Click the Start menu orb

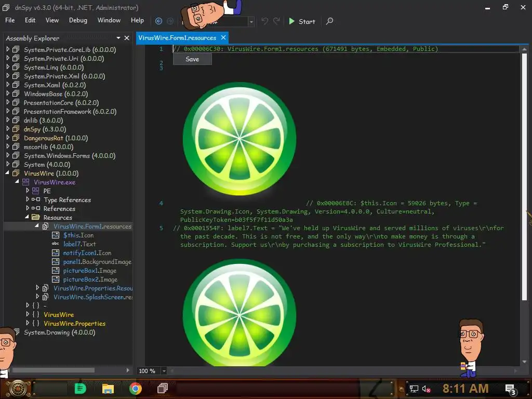[x=18, y=389]
